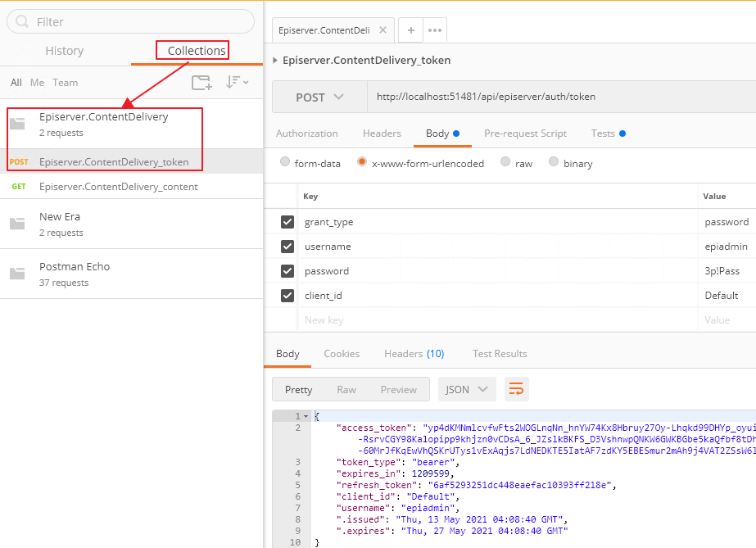This screenshot has width=756, height=548.
Task: Open the collections sort order menu
Action: 238,83
